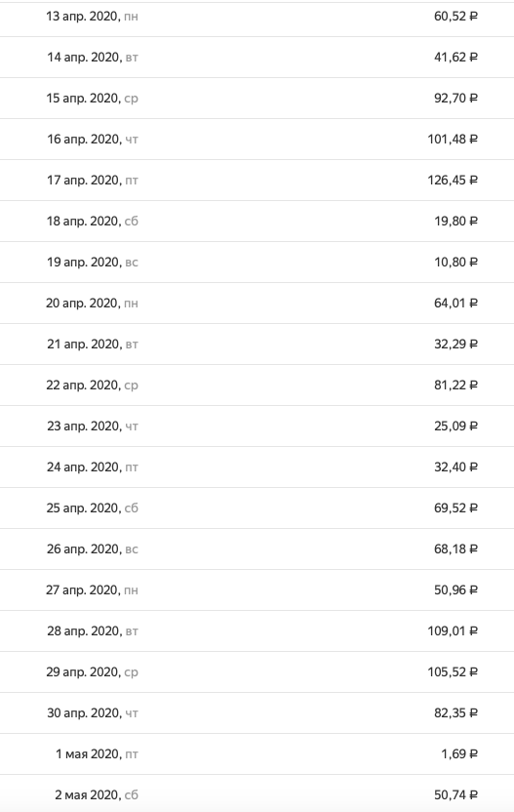Viewport: 514px width, 812px height.
Task: Select the 32,29 ₽ amount
Action: [x=455, y=344]
